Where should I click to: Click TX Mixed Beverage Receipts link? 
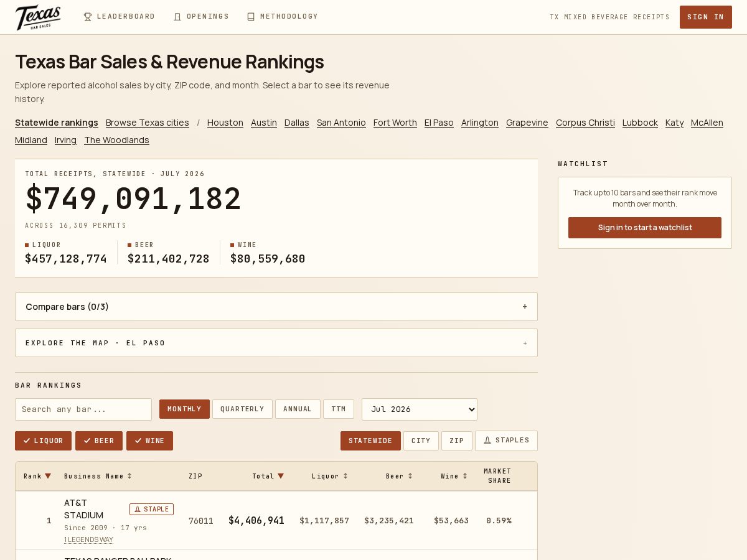click(x=609, y=17)
